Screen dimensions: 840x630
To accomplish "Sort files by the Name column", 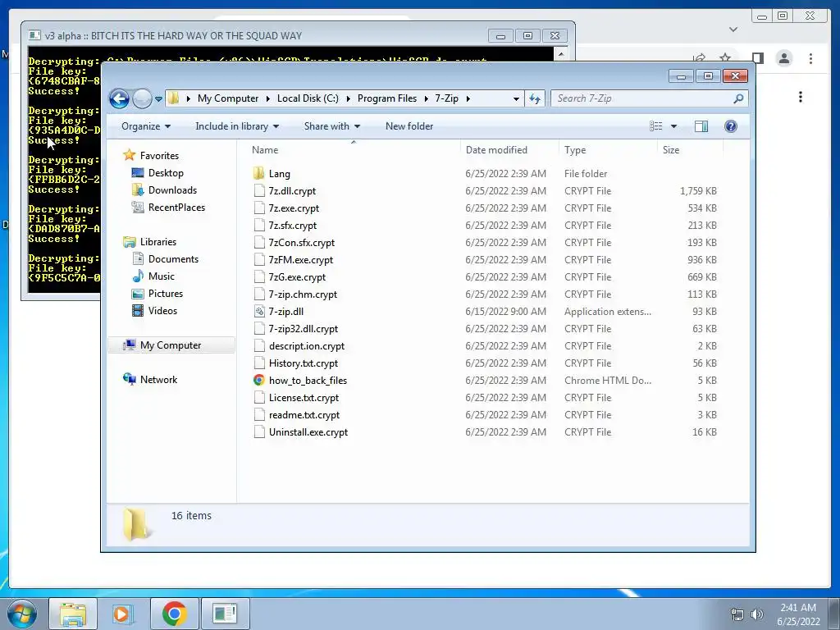I will pyautogui.click(x=265, y=151).
